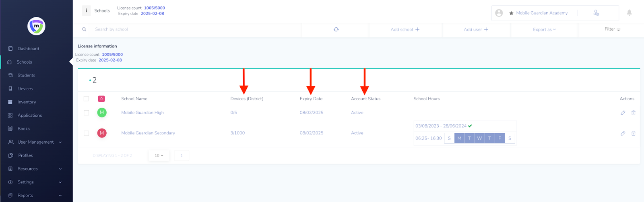The width and height of the screenshot is (644, 202).
Task: Delete Mobile Guardian High school
Action: (634, 113)
